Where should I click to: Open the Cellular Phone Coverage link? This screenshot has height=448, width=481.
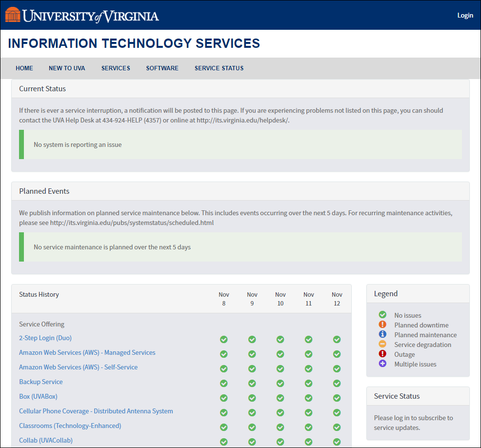[x=96, y=411]
